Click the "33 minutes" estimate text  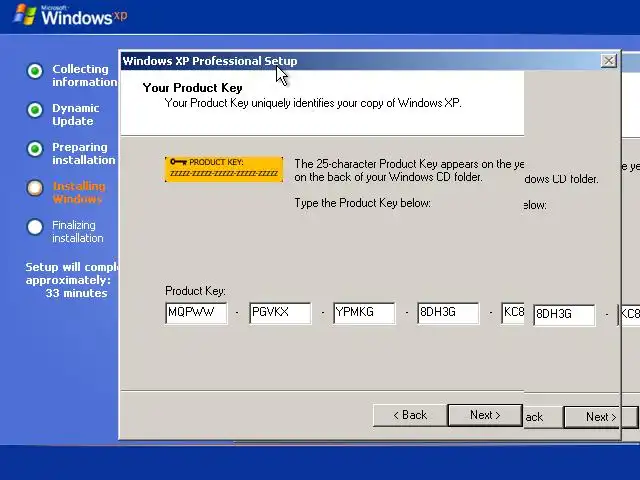pyautogui.click(x=76, y=293)
